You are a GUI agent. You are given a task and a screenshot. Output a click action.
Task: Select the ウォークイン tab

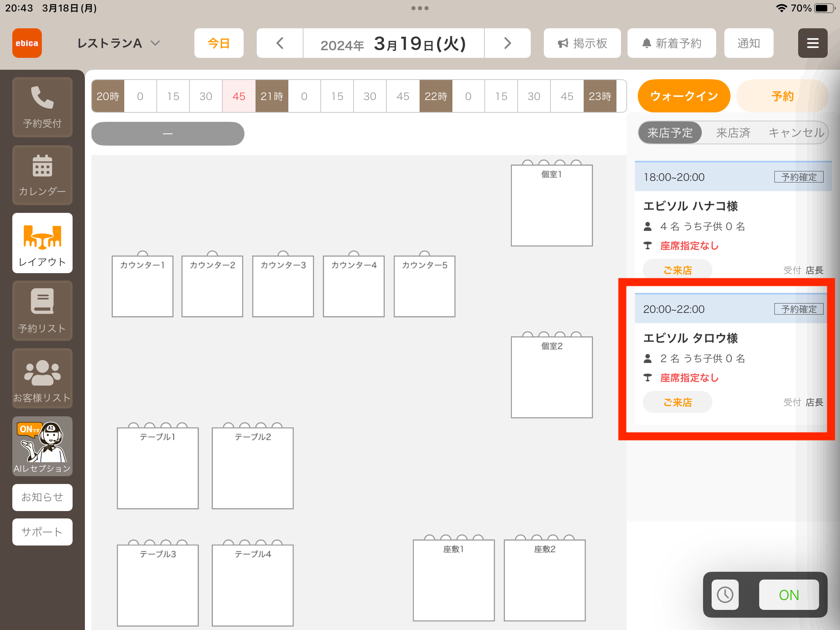click(x=684, y=96)
